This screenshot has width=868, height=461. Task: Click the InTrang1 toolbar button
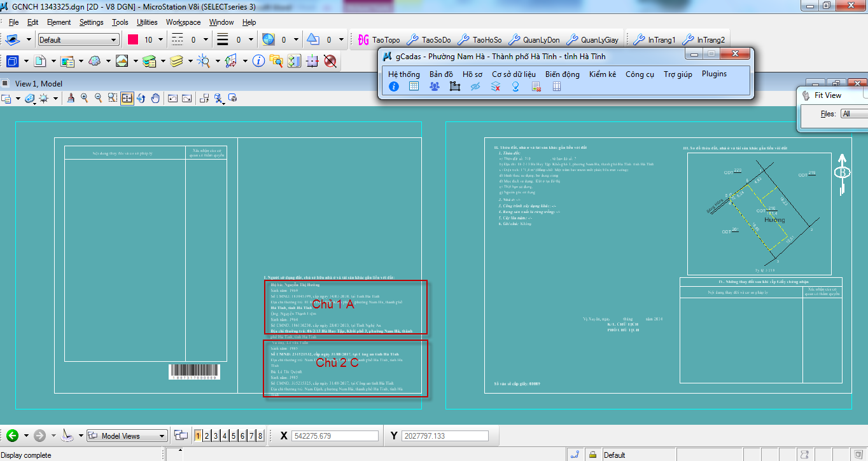point(655,39)
